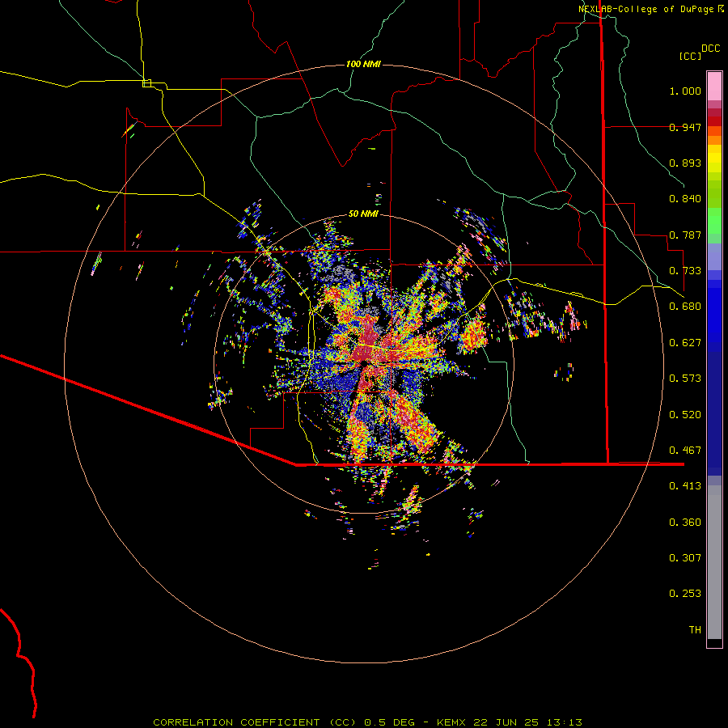Select the 0.520 scale value
This screenshot has height=728, width=728.
click(x=685, y=415)
